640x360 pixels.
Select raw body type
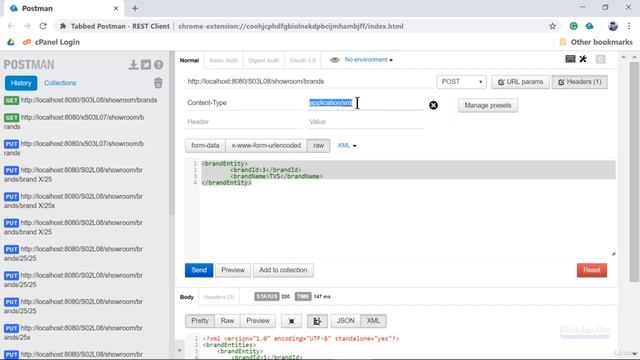(318, 145)
